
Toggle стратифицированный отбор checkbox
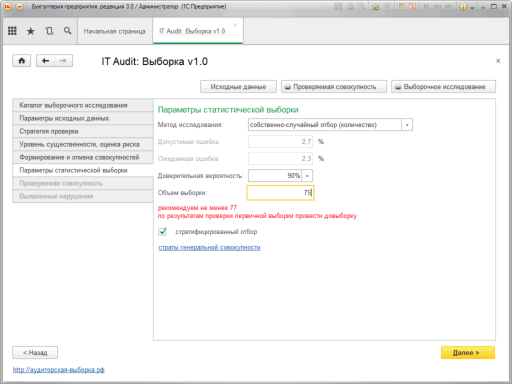coord(162,231)
